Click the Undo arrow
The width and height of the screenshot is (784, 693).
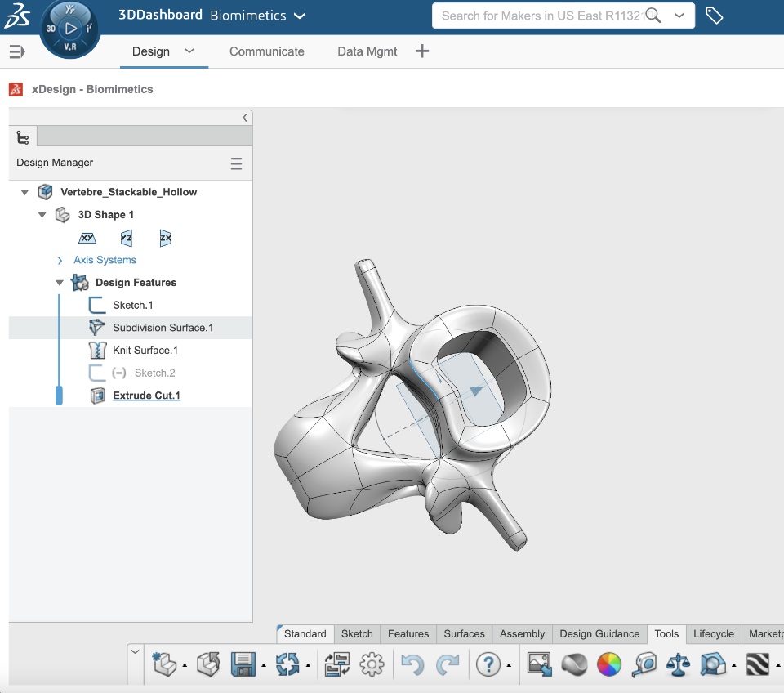tap(412, 664)
